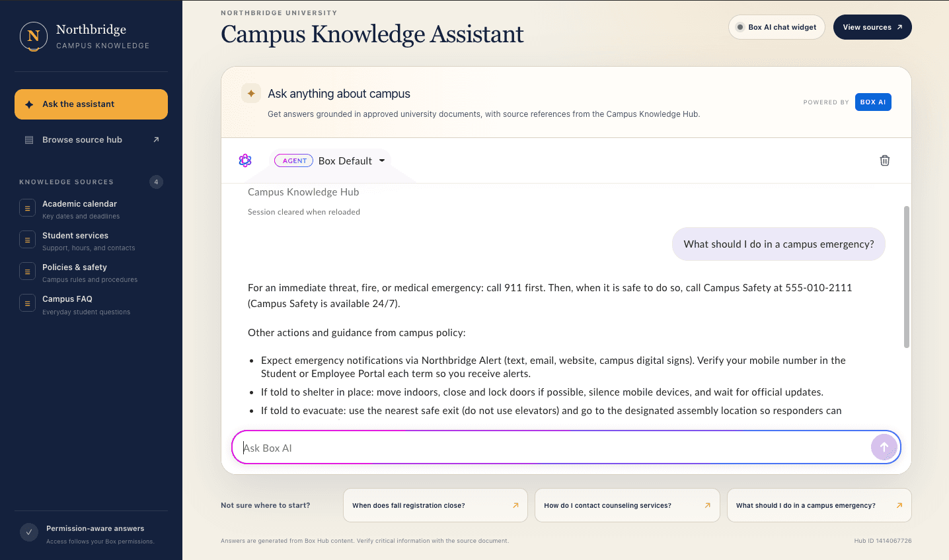Click the AGENT label badge
The width and height of the screenshot is (949, 560).
point(294,160)
